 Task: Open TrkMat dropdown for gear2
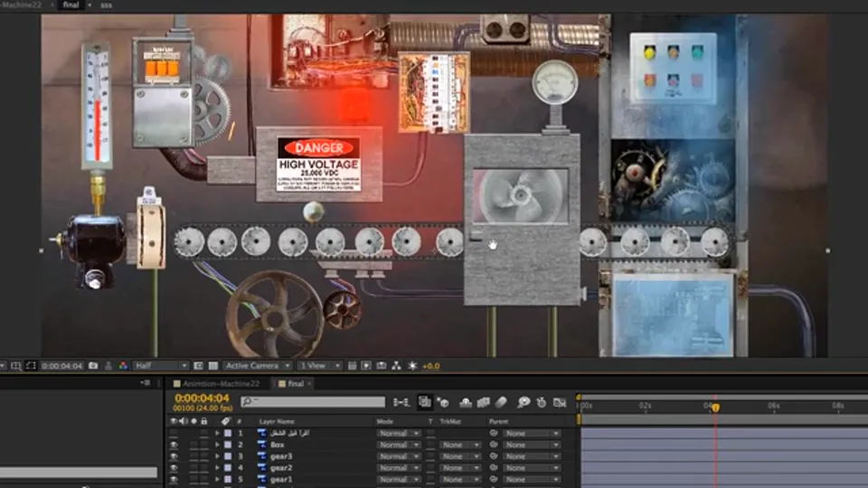coord(460,468)
